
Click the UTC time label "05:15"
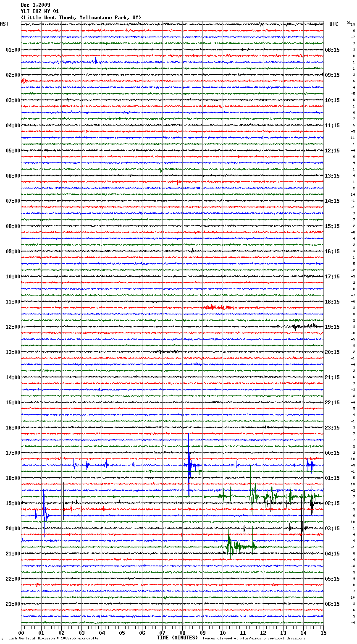tap(332, 579)
